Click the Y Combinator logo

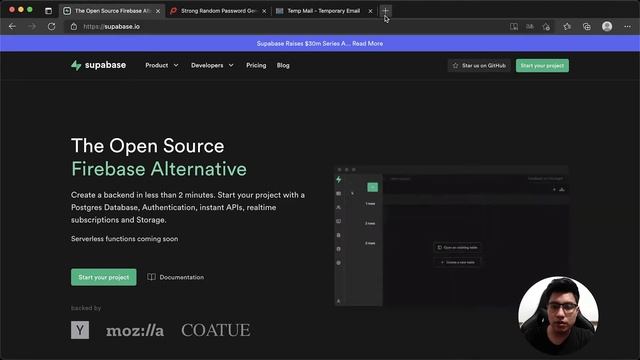click(x=80, y=330)
